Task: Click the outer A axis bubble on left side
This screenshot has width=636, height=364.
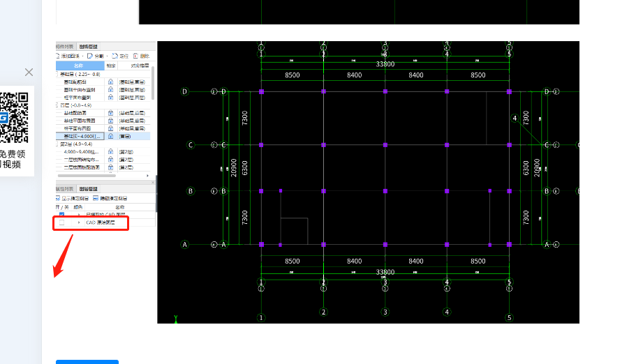Action: click(x=184, y=245)
